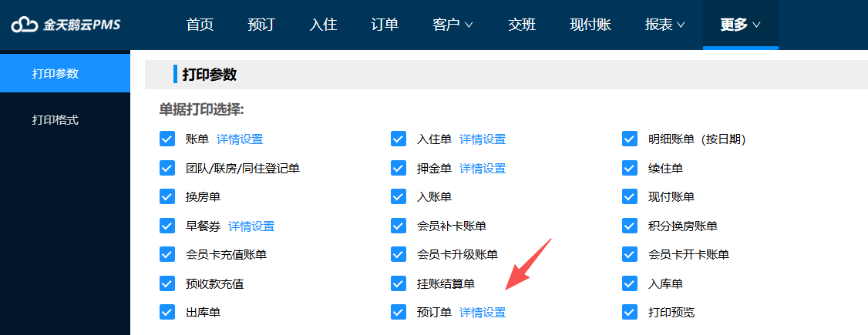Toggle the 续住单 checkbox
868x335 pixels.
pyautogui.click(x=630, y=168)
